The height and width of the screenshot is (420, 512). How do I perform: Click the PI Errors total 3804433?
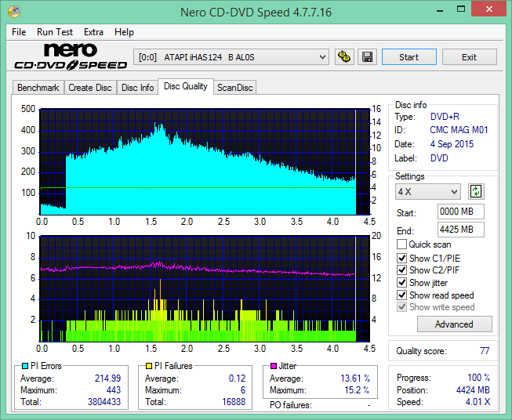pos(104,402)
